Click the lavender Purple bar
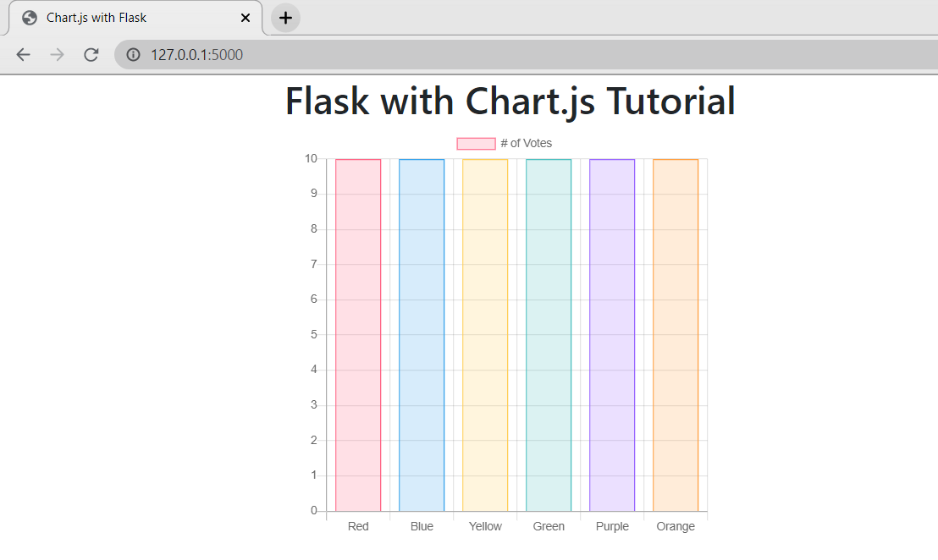 (612, 335)
